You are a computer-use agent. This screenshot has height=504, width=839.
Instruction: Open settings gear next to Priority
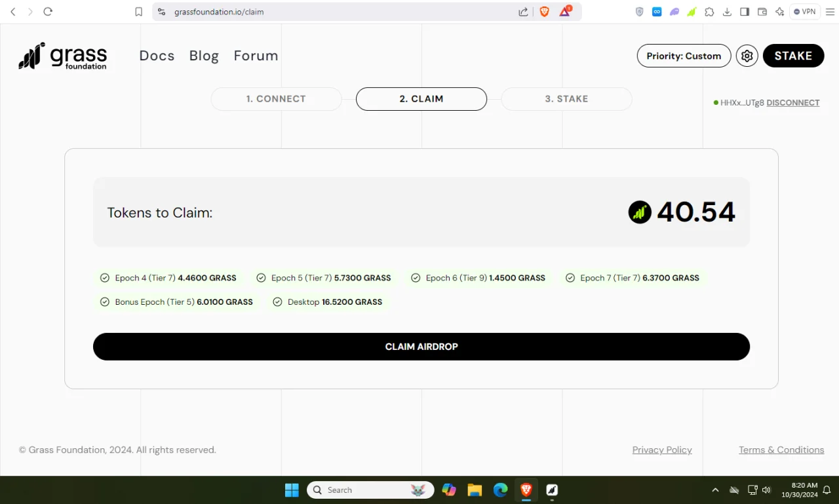747,56
